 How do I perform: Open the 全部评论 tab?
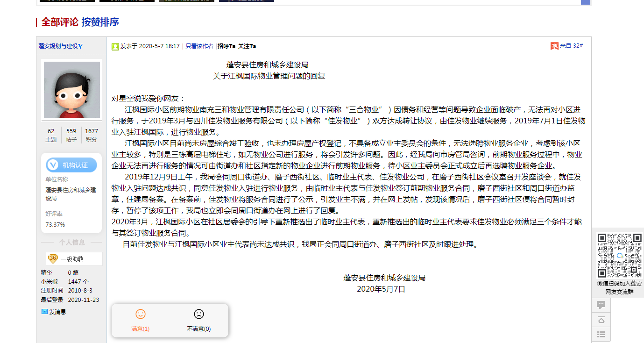[60, 22]
